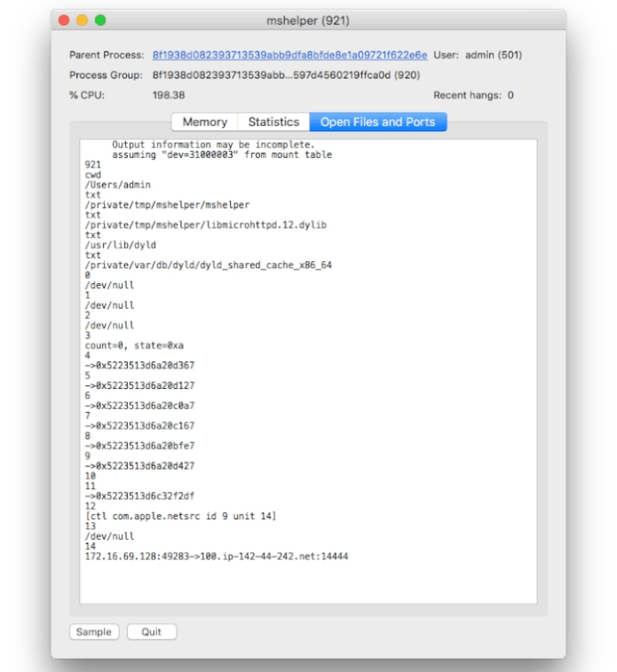Click the mshelper (921) window title
This screenshot has height=672, width=617.
coord(308,20)
